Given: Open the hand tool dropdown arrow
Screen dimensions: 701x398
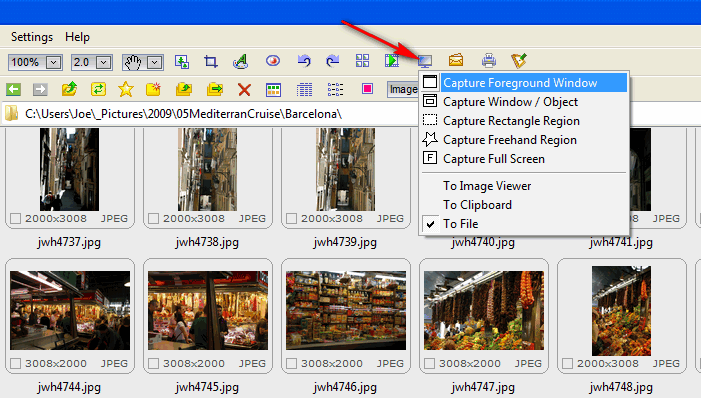Looking at the screenshot, I should tap(155, 62).
